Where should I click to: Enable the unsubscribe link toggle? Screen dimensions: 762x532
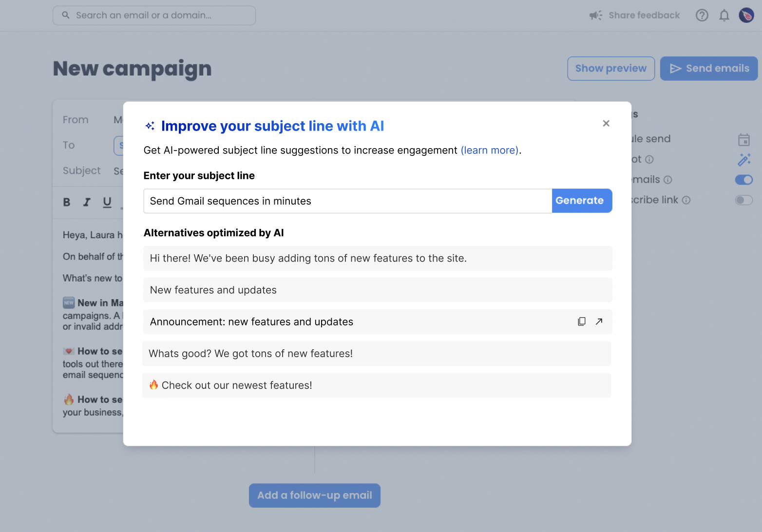743,200
